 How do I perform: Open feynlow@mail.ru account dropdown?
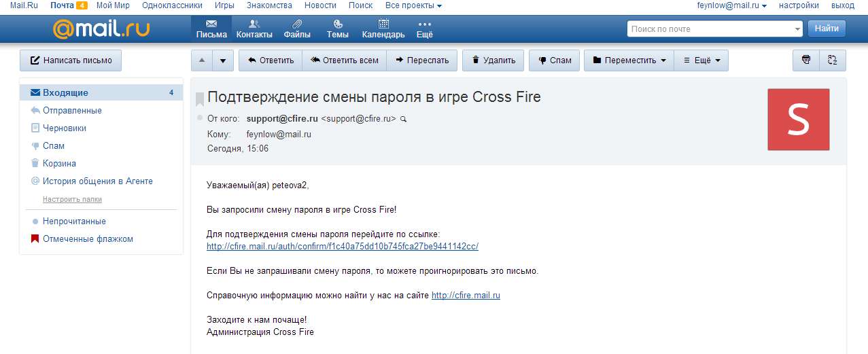pos(732,5)
